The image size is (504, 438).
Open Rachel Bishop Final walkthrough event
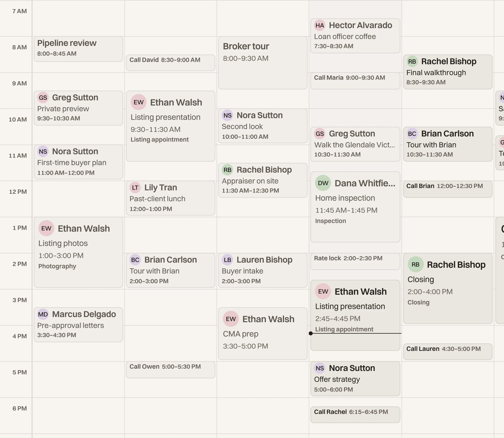(x=448, y=72)
